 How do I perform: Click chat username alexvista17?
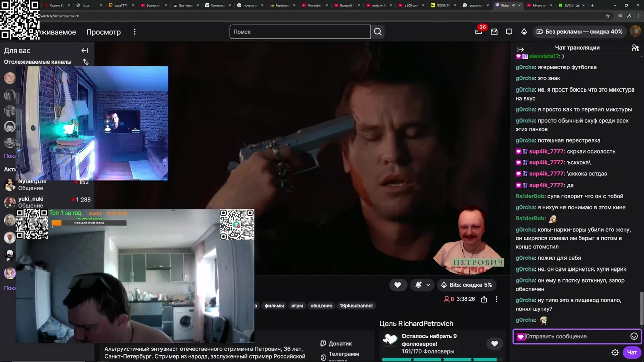543,56
